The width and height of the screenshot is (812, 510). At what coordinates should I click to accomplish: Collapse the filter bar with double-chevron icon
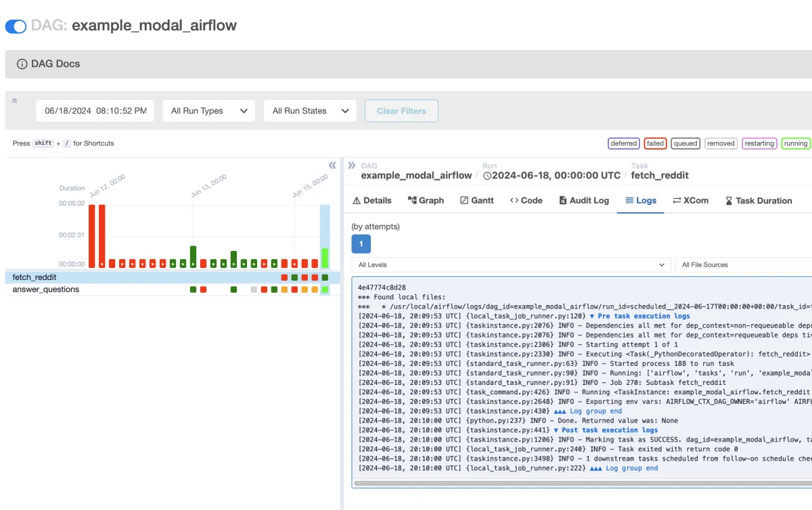coord(14,100)
